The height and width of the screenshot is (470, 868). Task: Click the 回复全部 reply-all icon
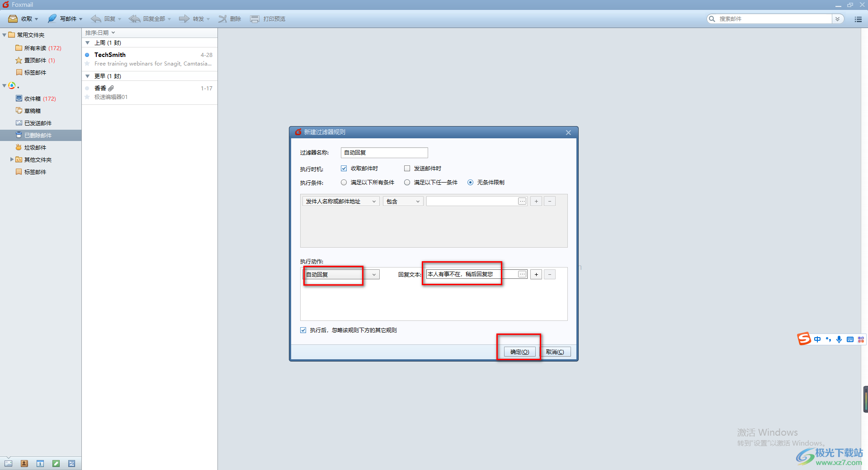134,19
